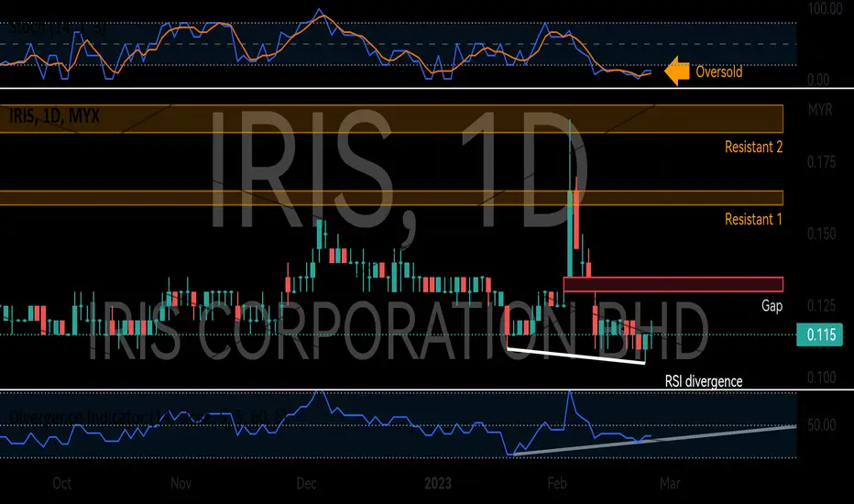Click the Dec label on time axis

[307, 483]
